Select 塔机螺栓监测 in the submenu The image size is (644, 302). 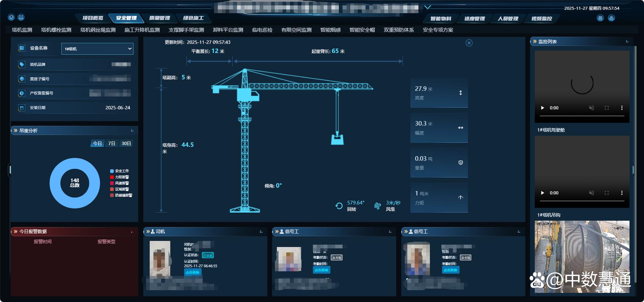pyautogui.click(x=56, y=30)
